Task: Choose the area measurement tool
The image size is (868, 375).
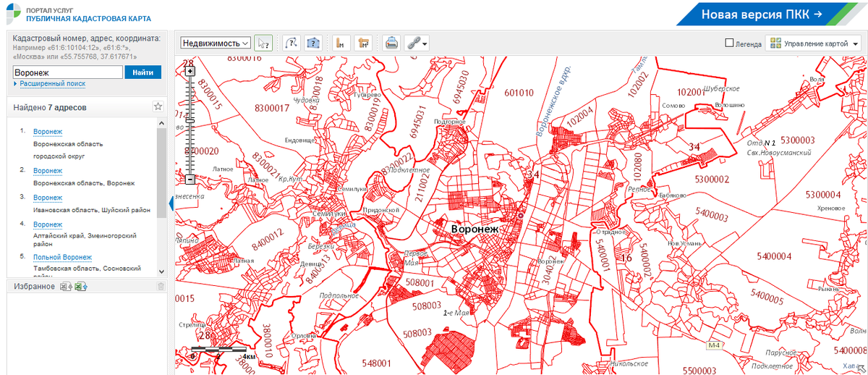Action: [x=363, y=43]
